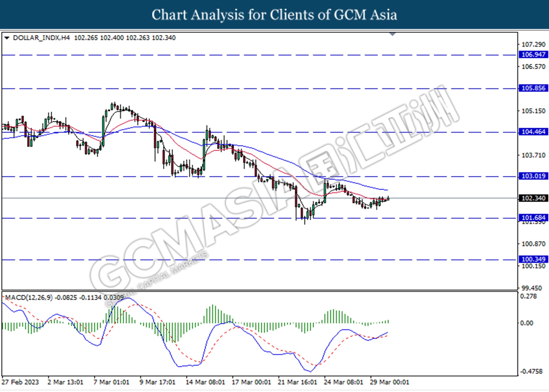Click the 103.710 price axis value
Screen dimensions: 549x392
pyautogui.click(x=533, y=155)
